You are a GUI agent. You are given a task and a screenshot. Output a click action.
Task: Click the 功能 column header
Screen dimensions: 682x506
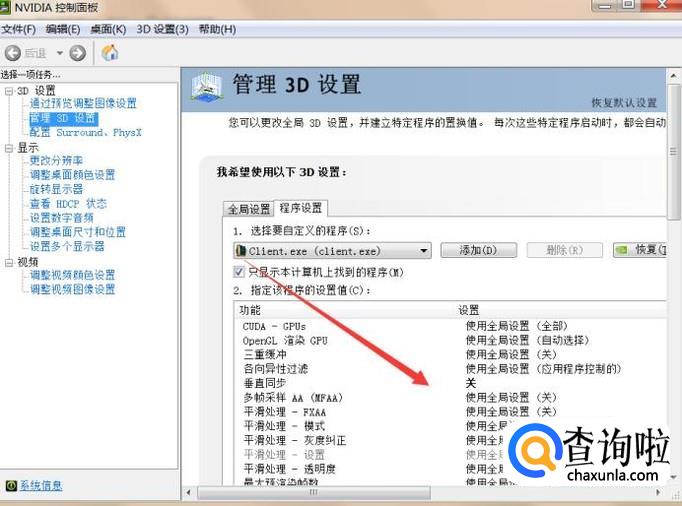[250, 310]
